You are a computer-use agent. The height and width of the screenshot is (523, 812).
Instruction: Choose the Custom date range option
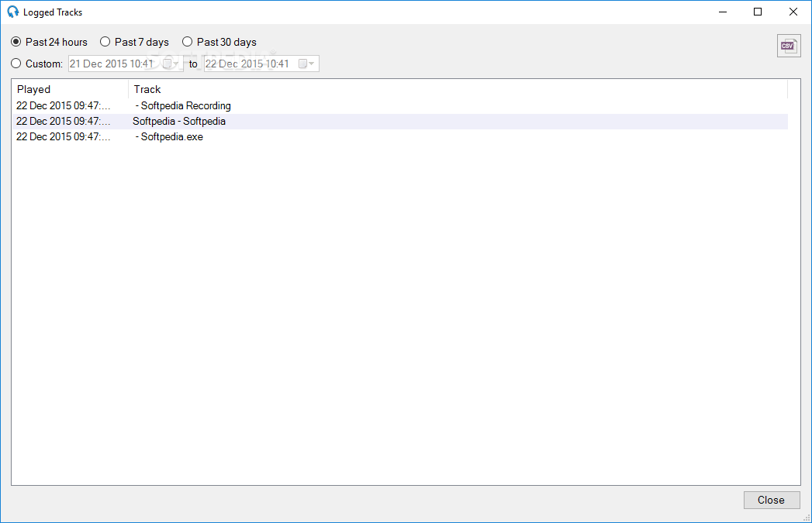point(36,64)
